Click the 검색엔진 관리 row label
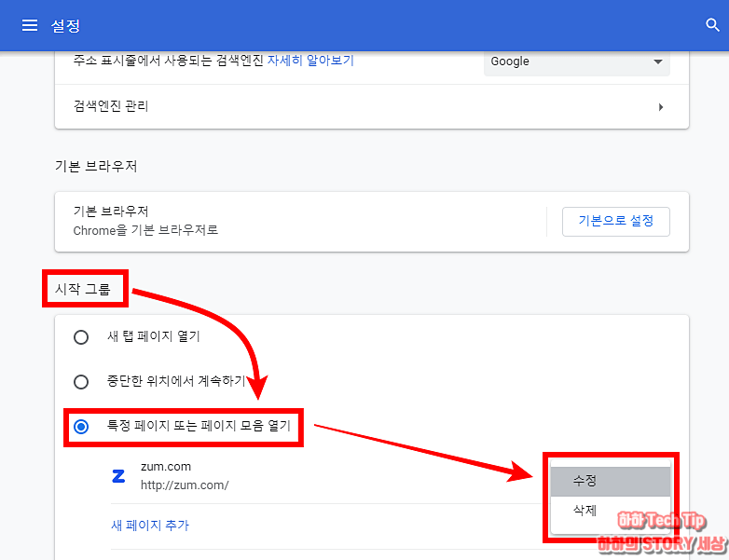The image size is (729, 560). pyautogui.click(x=111, y=106)
